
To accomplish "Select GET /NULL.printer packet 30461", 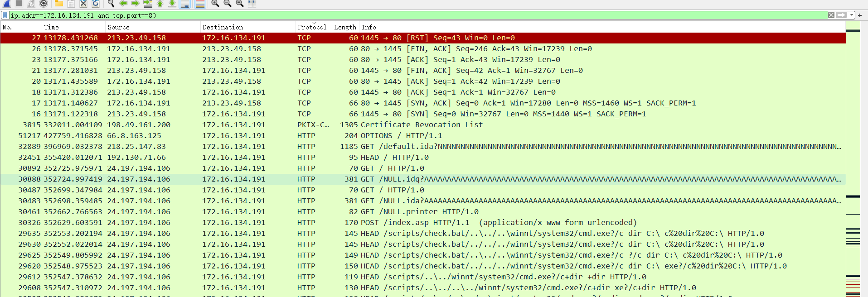I will tap(423, 212).
